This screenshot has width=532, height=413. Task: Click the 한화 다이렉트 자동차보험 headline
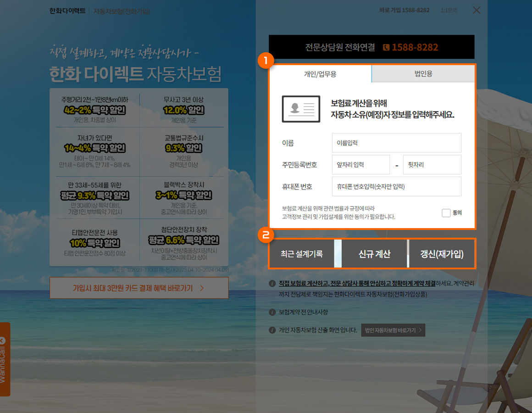(x=135, y=74)
